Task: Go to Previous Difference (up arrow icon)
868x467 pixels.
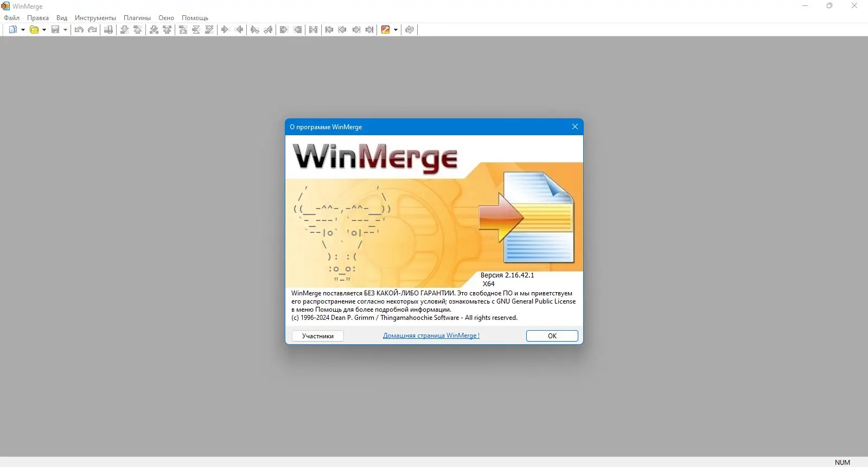Action: click(x=138, y=30)
